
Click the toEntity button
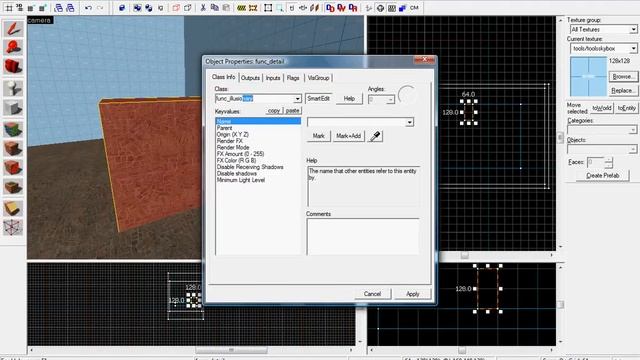627,108
